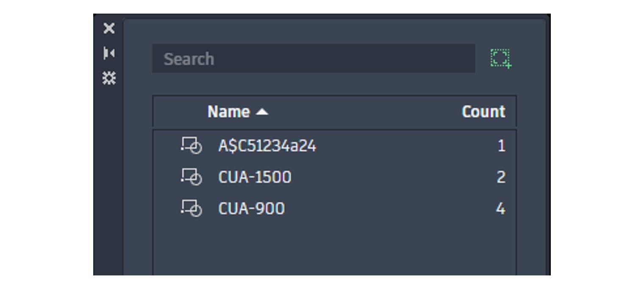Image resolution: width=644 pixels, height=289 pixels.
Task: Click the Name sort arrow indicator
Action: pyautogui.click(x=262, y=112)
